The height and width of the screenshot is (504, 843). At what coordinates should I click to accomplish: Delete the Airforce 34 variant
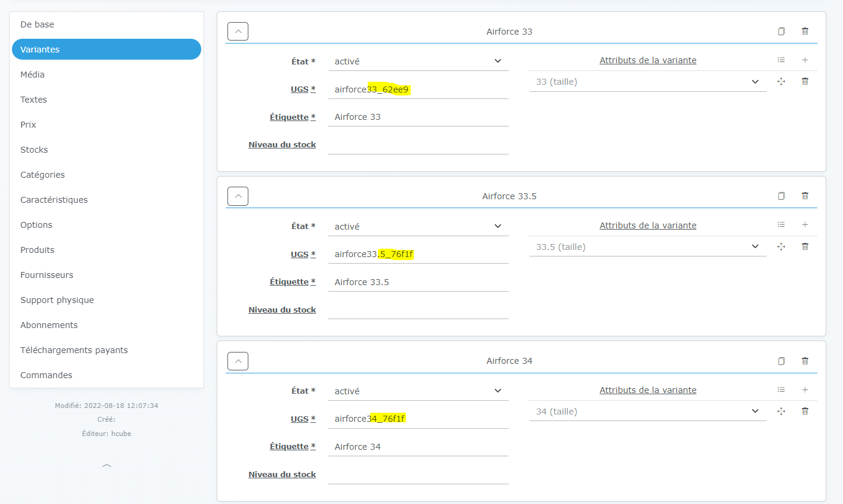805,361
